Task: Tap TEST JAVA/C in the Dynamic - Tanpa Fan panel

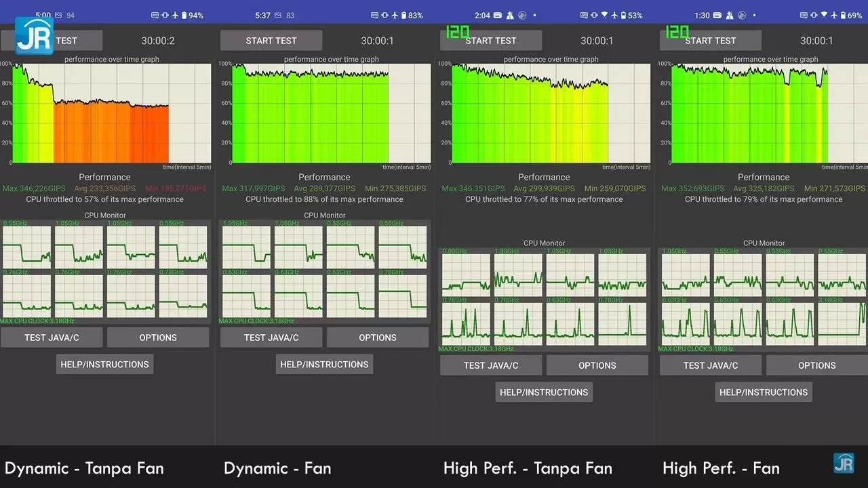Action: 52,338
